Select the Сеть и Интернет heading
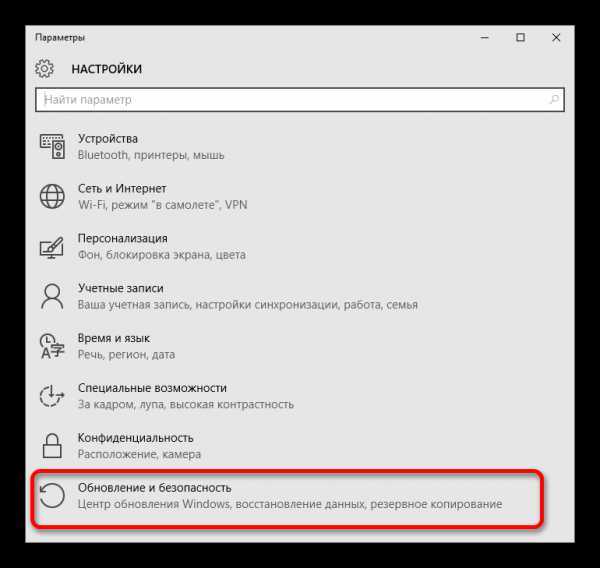 122,188
